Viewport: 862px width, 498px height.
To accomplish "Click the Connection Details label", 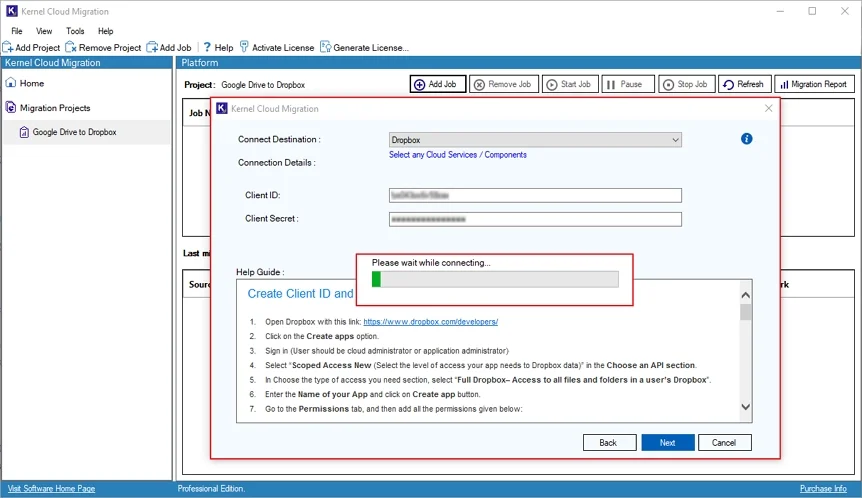I will coord(277,163).
